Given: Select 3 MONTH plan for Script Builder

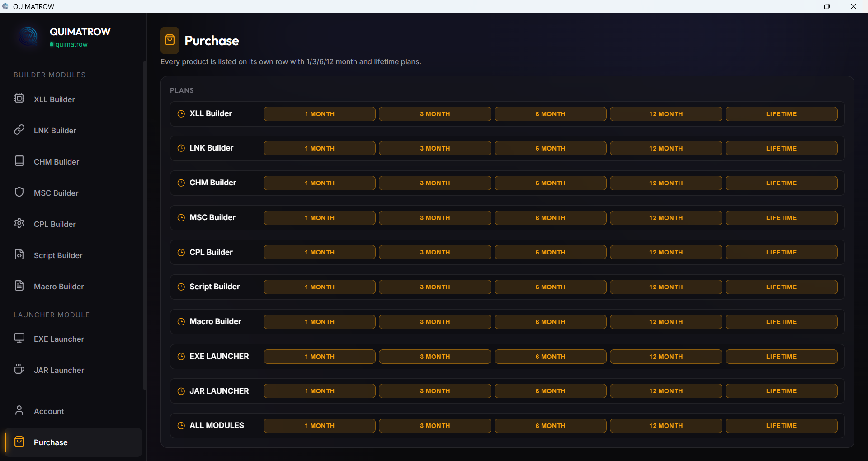Looking at the screenshot, I should click(434, 287).
